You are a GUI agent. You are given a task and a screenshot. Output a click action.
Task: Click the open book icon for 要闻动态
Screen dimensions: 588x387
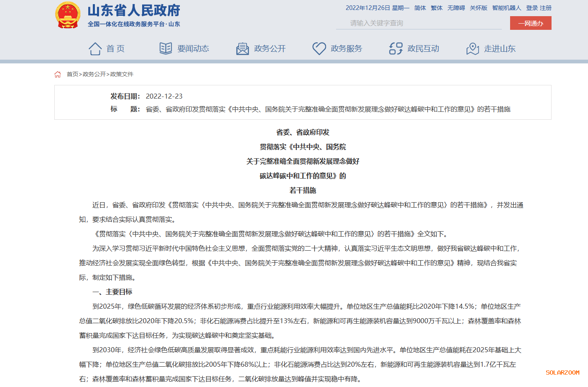point(166,48)
